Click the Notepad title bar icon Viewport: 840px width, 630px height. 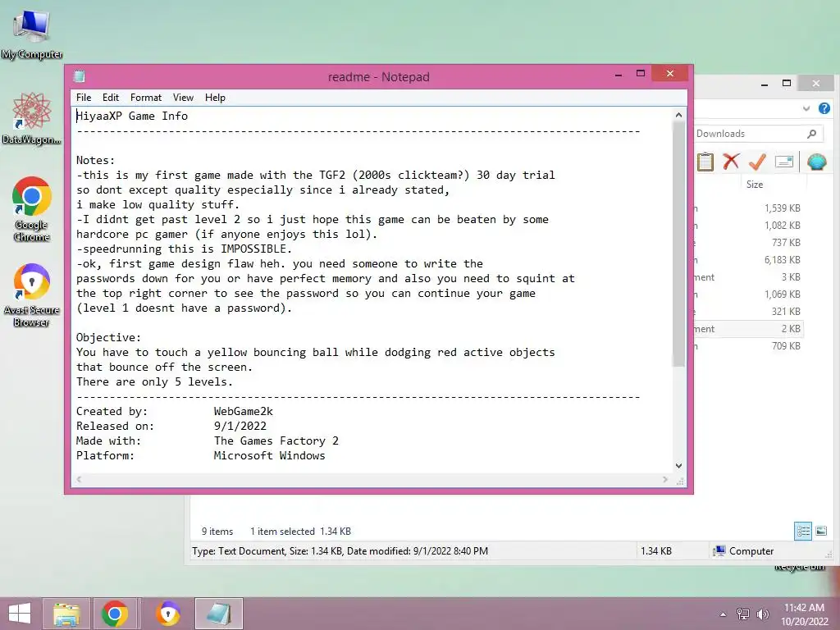(x=80, y=76)
